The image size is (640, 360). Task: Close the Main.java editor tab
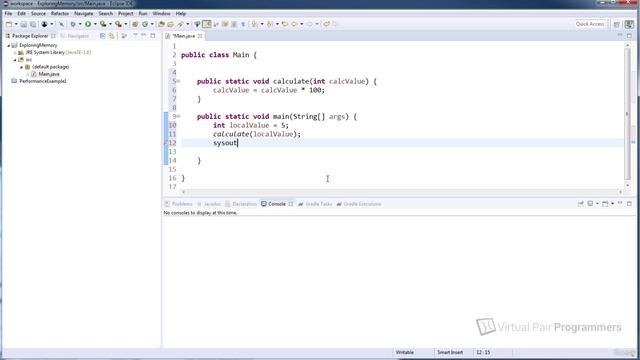[x=200, y=36]
